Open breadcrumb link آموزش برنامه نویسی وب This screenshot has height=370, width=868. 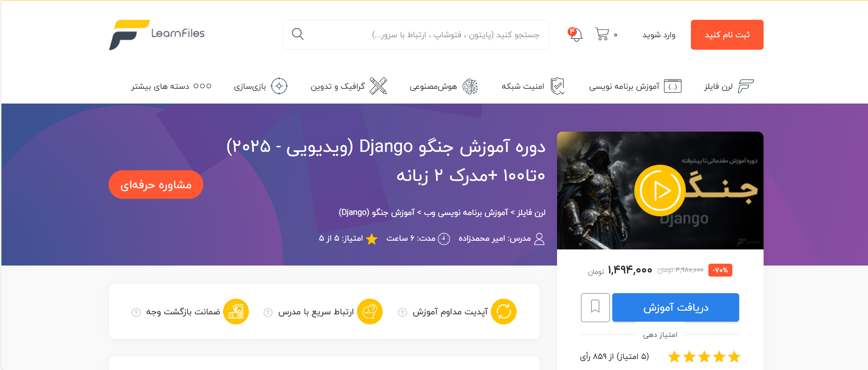tap(466, 212)
